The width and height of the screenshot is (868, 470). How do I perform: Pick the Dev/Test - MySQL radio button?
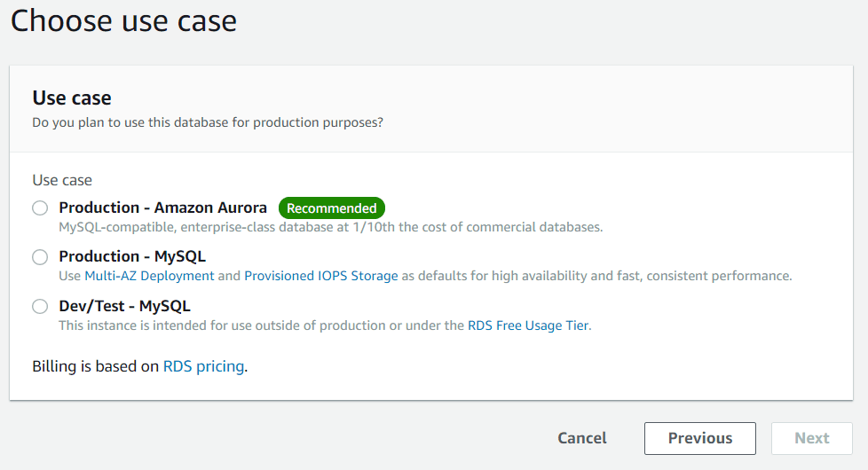(40, 306)
